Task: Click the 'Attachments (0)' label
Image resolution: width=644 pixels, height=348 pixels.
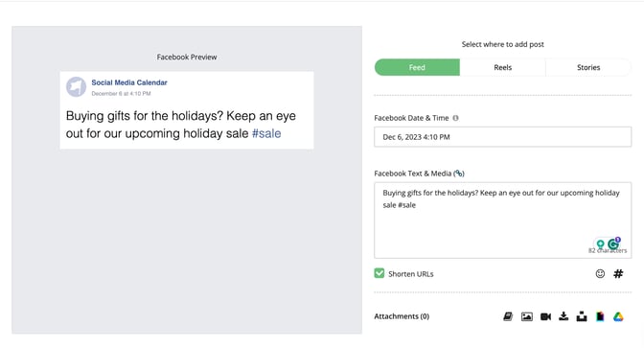Action: tap(402, 316)
